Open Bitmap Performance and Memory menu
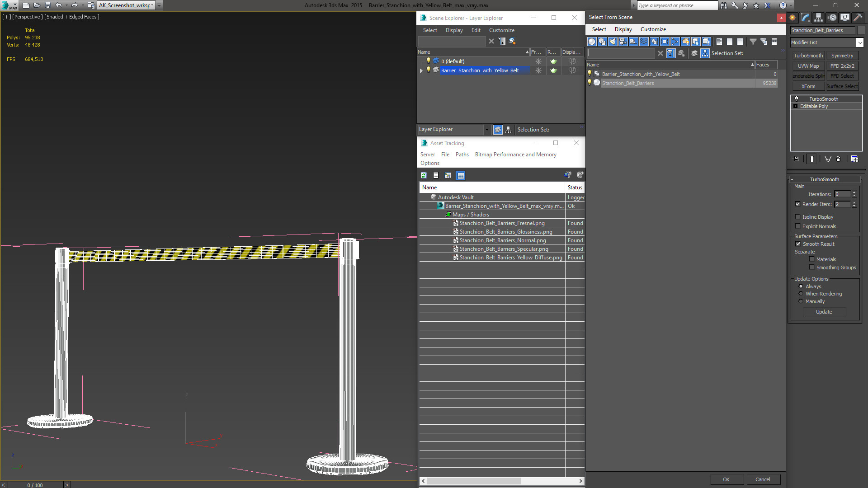868x488 pixels. pos(515,155)
